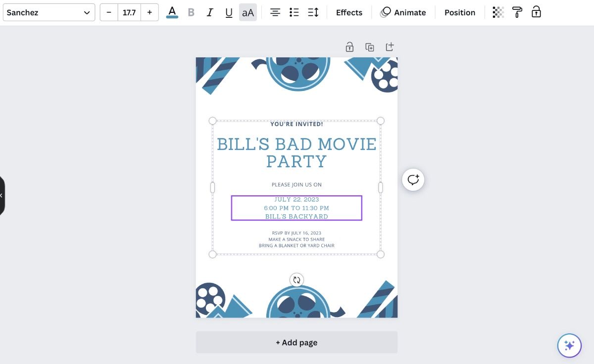
Task: Open the transparency checkerboard control
Action: pyautogui.click(x=498, y=12)
